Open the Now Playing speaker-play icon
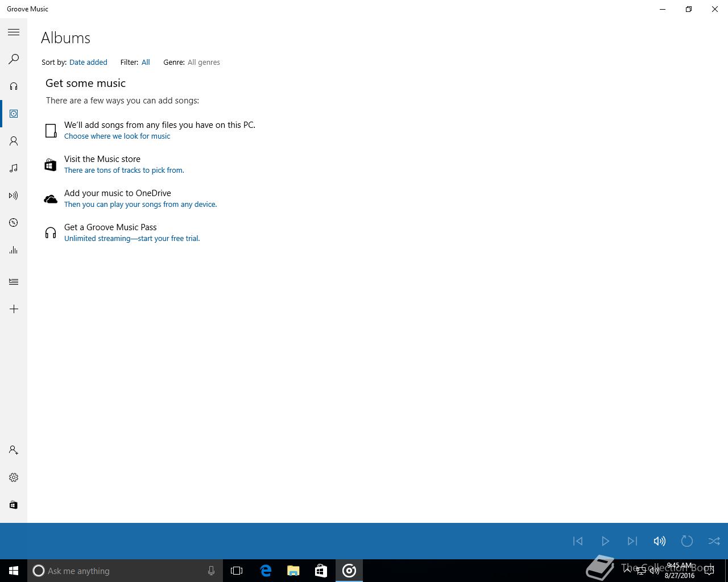This screenshot has height=582, width=728. click(x=14, y=196)
